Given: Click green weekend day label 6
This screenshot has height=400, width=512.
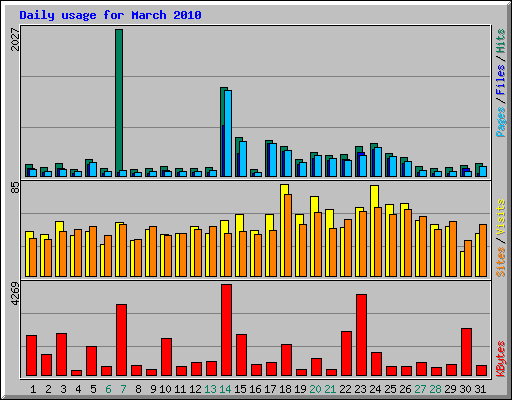Looking at the screenshot, I should [x=108, y=389].
